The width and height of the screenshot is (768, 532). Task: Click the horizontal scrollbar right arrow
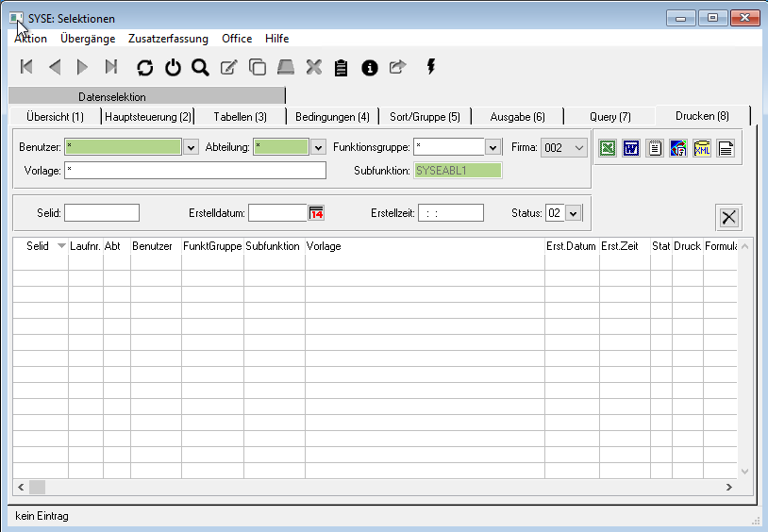click(x=728, y=487)
